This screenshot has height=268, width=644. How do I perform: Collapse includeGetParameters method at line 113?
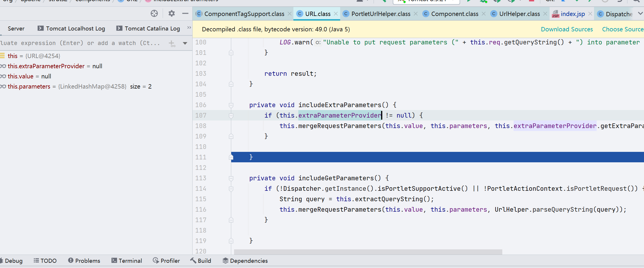(231, 178)
